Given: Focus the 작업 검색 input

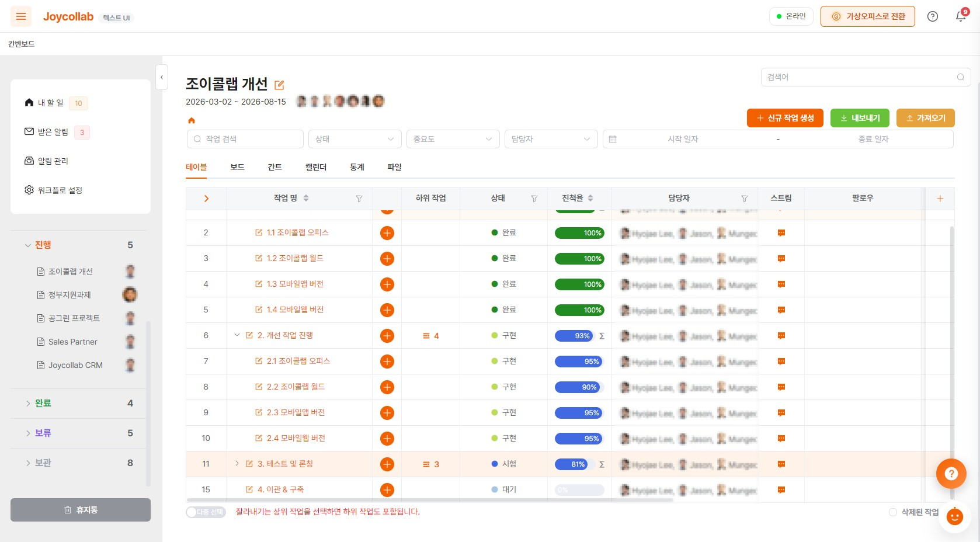Looking at the screenshot, I should point(245,139).
